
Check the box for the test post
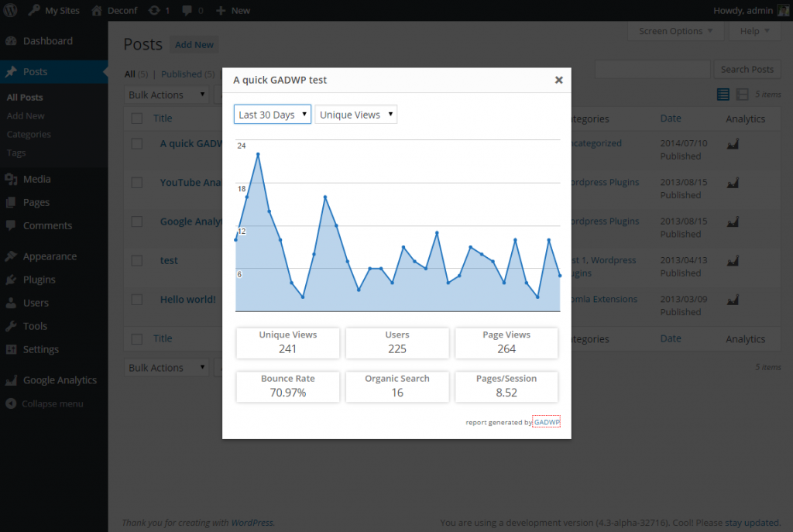(136, 260)
